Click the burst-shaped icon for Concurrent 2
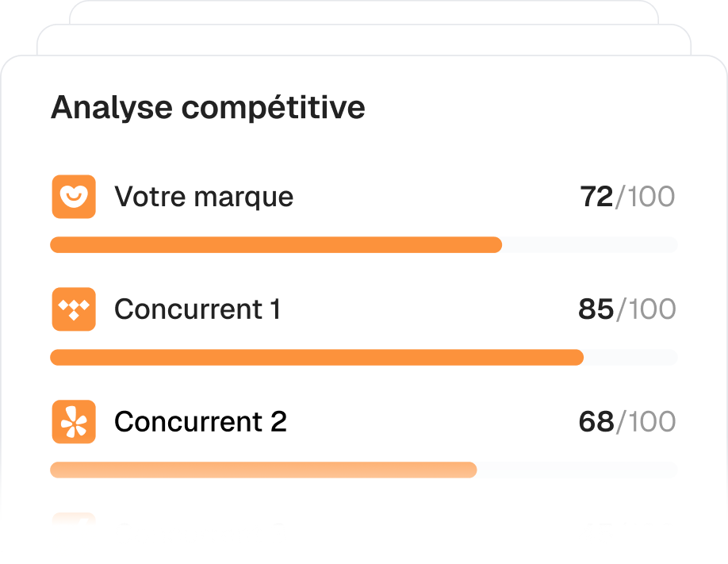The width and height of the screenshot is (728, 564). coord(74,421)
